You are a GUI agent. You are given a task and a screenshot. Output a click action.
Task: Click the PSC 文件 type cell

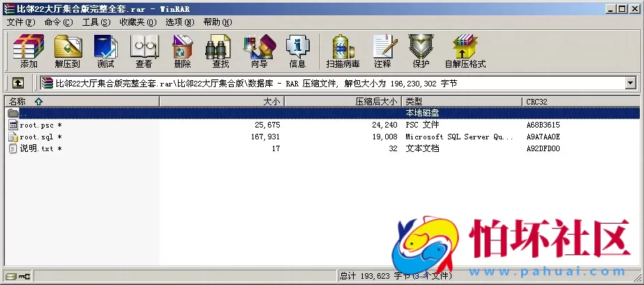pyautogui.click(x=422, y=125)
